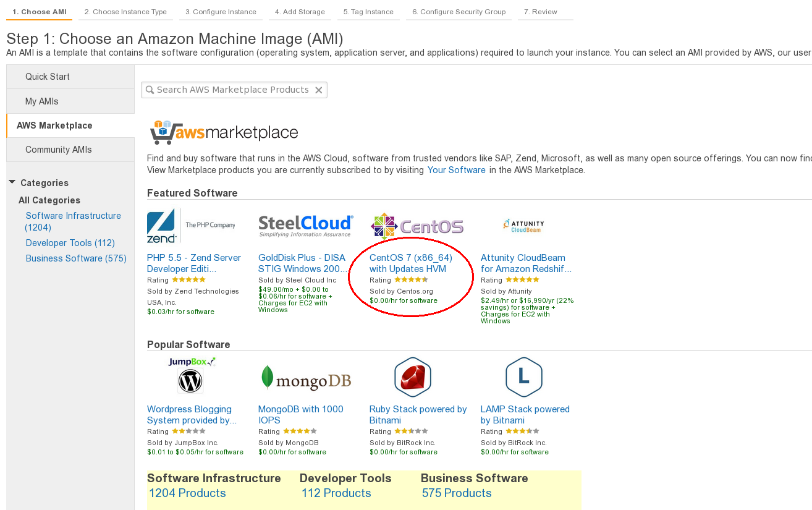812x510 pixels.
Task: Open the Your Software link
Action: pos(457,170)
